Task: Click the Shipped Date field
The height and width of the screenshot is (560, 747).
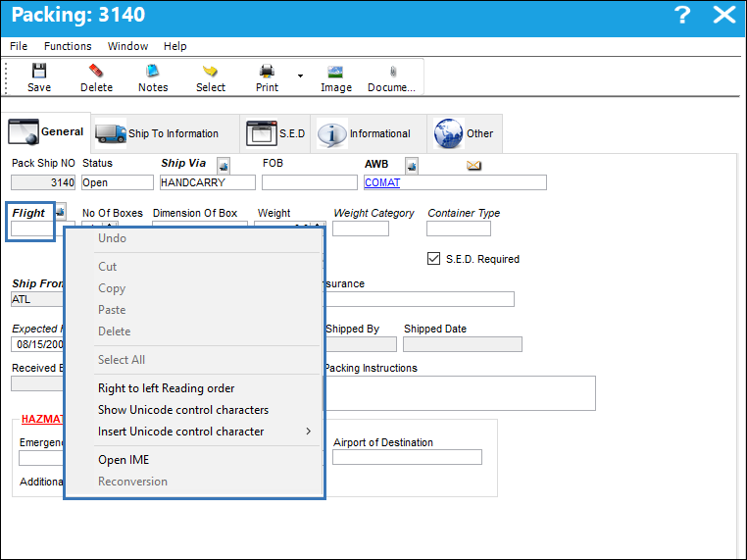Action: 463,344
